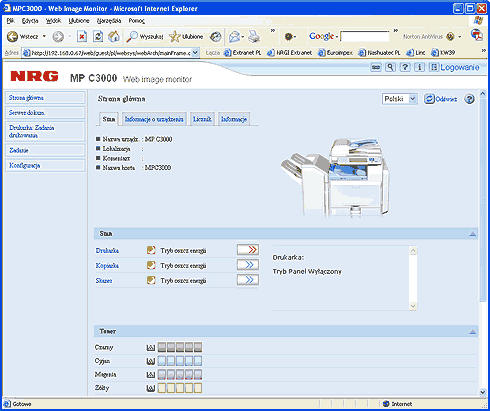Click the Żółty toner cartridge icon

[x=151, y=388]
